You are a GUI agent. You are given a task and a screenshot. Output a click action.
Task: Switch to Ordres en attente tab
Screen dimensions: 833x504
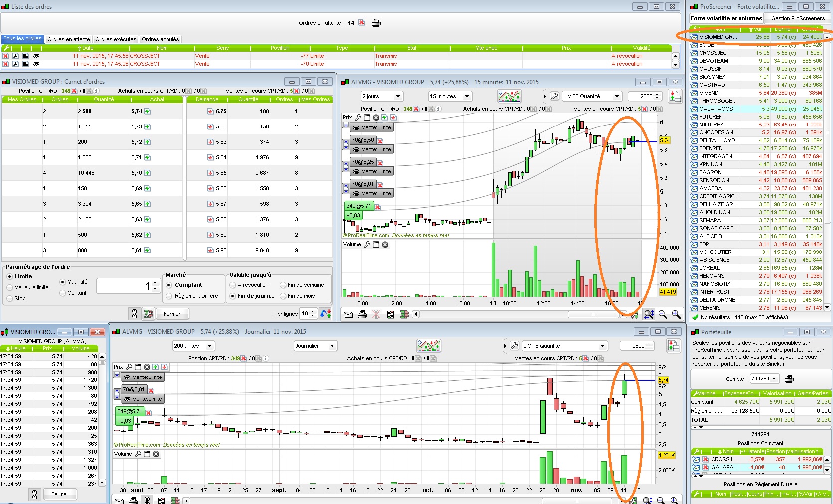click(69, 39)
